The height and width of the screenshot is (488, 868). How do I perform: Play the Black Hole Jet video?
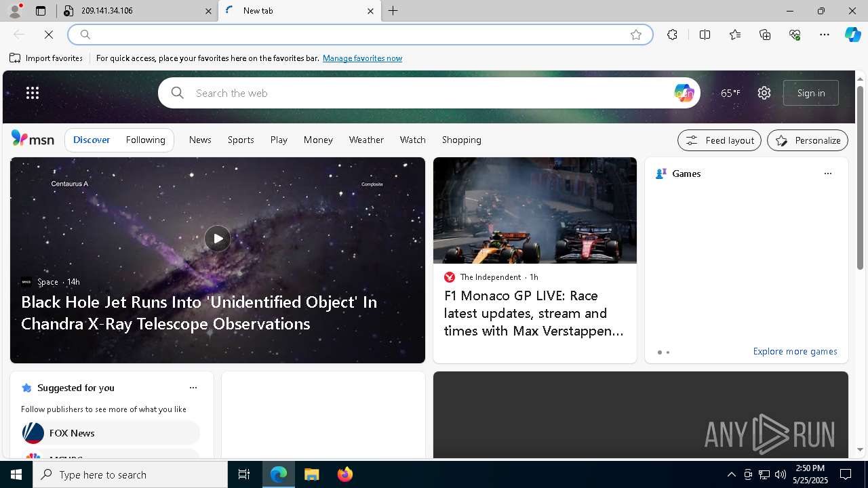click(x=217, y=239)
